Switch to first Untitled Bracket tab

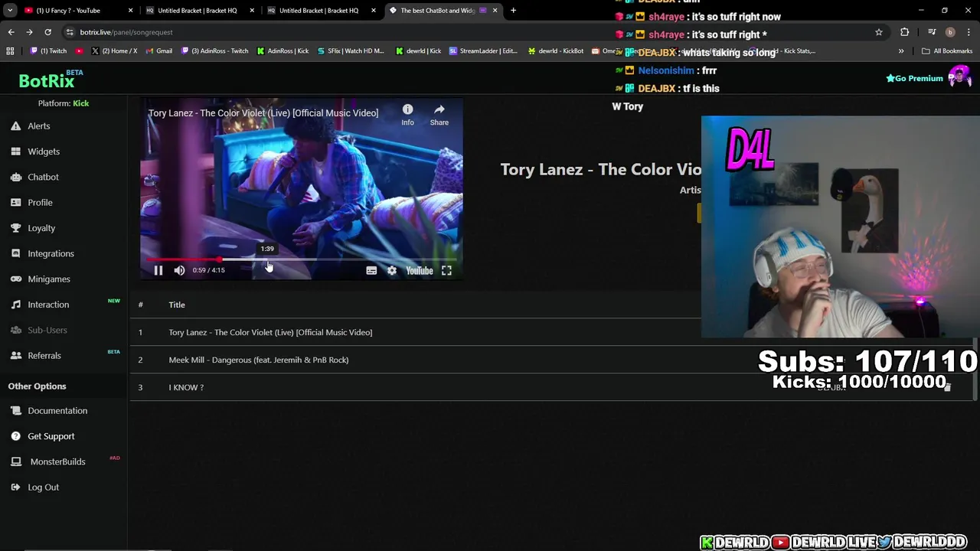click(198, 11)
